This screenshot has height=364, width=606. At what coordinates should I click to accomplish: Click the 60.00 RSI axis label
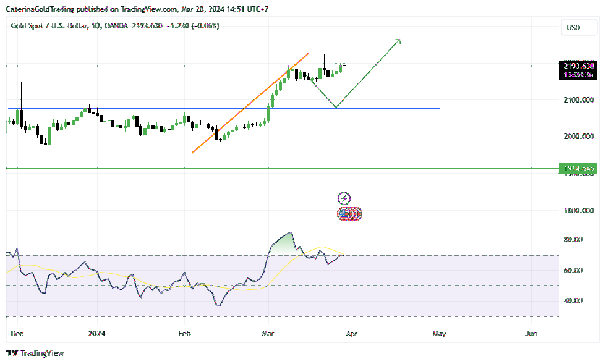[x=573, y=271]
